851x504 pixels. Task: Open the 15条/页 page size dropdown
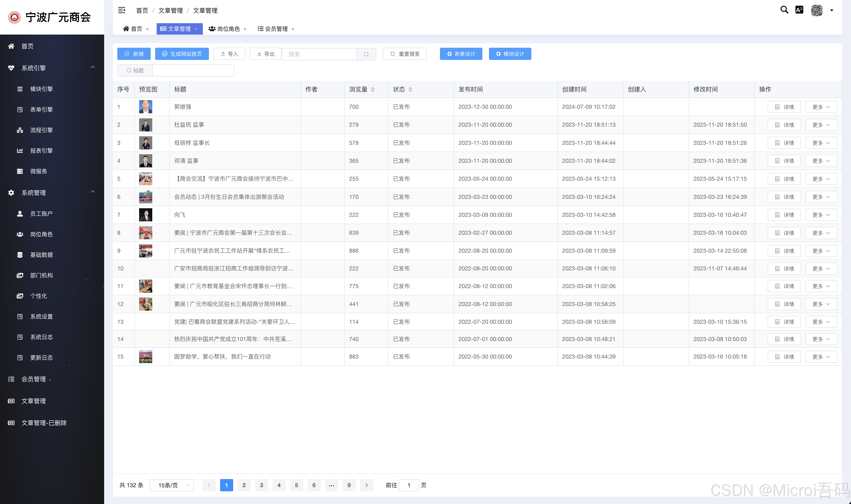[172, 485]
